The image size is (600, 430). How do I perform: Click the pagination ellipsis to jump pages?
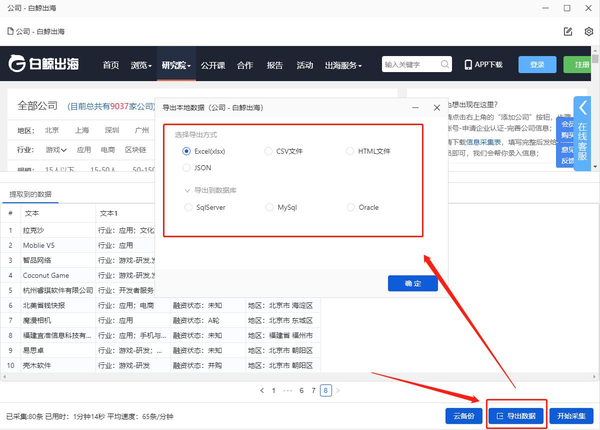click(x=287, y=391)
